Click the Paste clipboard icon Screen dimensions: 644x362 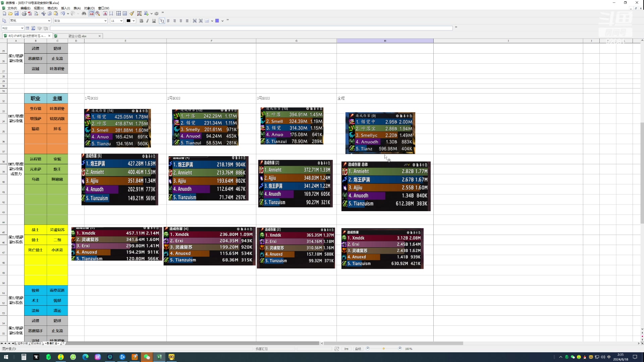point(56,13)
